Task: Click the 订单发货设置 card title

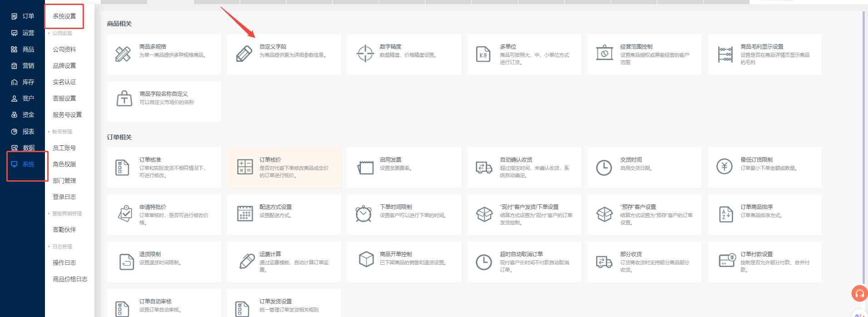Action: pyautogui.click(x=276, y=302)
